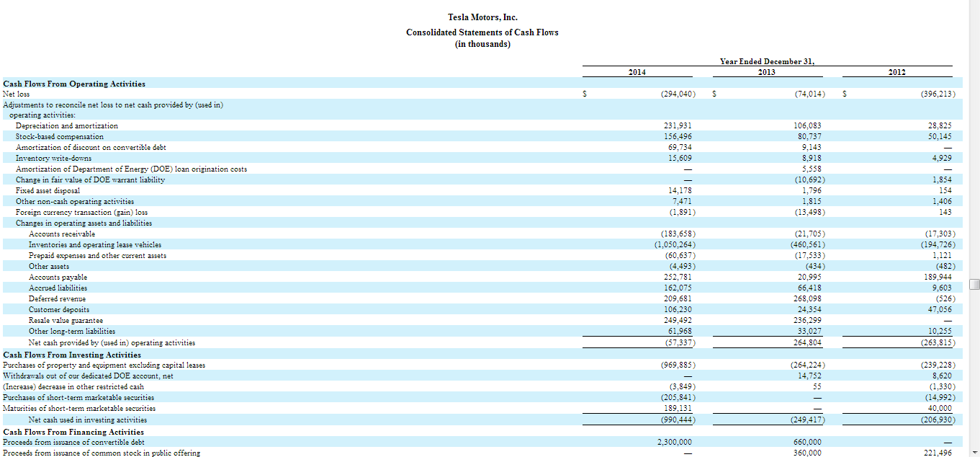This screenshot has height=457, width=980.
Task: Click the 'Cash Flows From Investing Activities' heading
Action: point(72,355)
